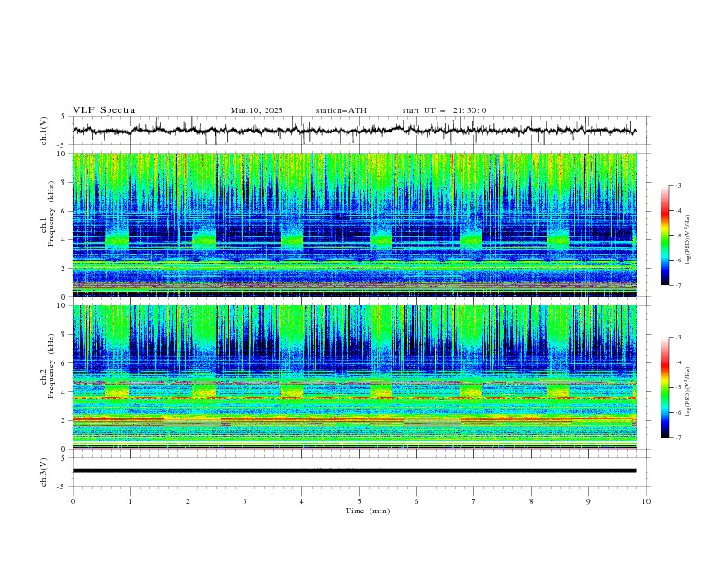Click the "-7" tick on lower colorbar
The image size is (728, 563).
click(677, 437)
